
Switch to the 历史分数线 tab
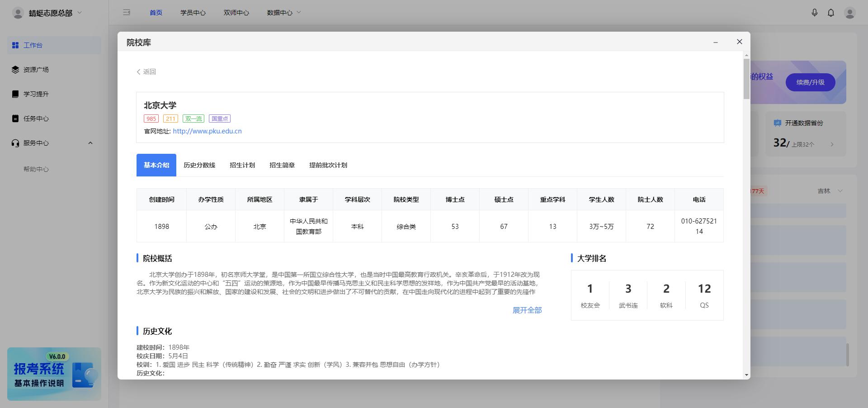[199, 165]
